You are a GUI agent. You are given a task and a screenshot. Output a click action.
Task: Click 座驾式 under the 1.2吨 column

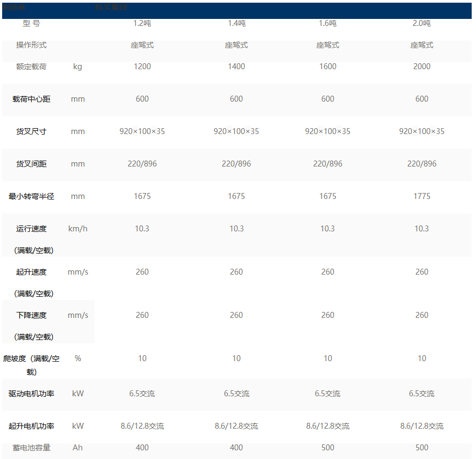pos(142,45)
